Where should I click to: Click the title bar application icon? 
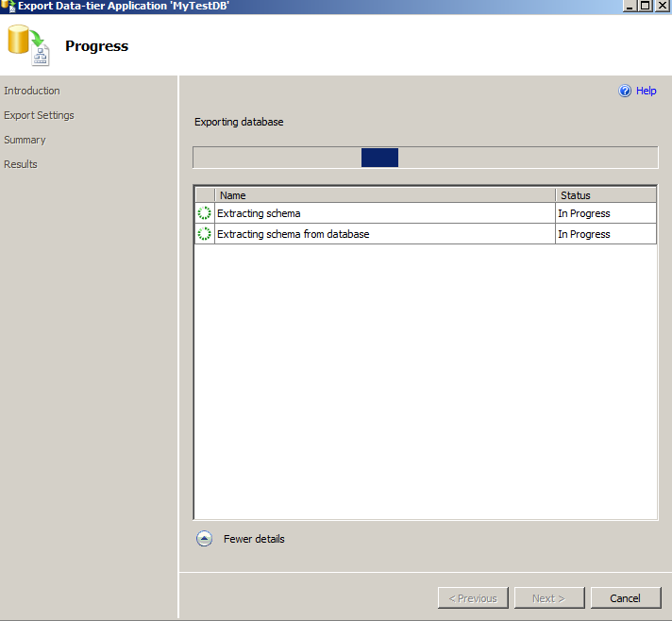click(x=8, y=5)
